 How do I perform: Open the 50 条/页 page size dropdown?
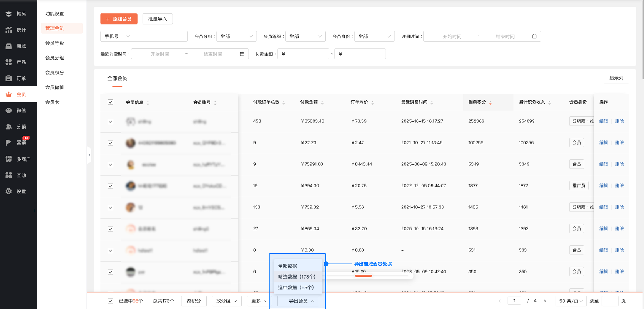pos(571,301)
